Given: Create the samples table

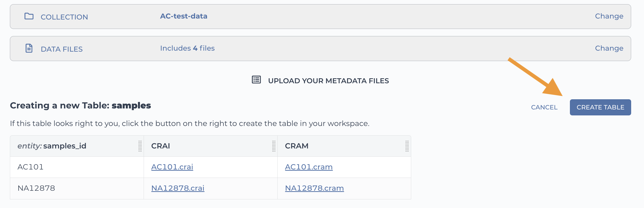Looking at the screenshot, I should 600,107.
